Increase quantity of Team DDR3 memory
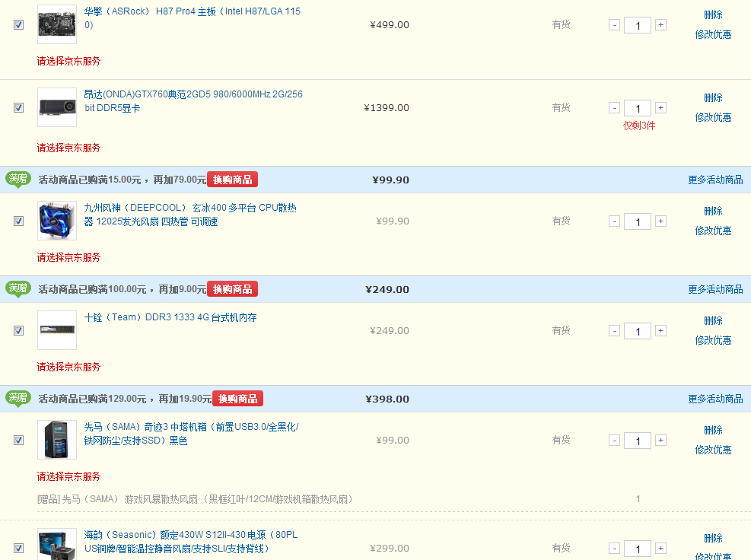Viewport: 751px width, 560px height. click(661, 330)
